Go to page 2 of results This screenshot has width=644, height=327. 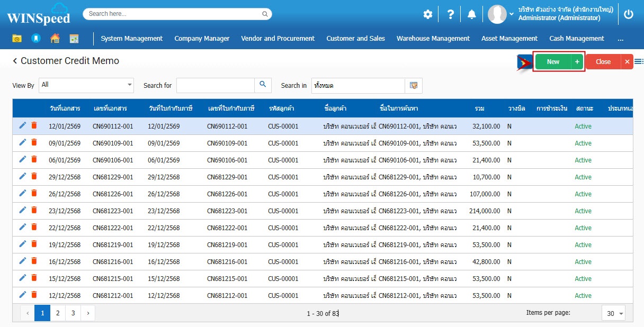click(57, 313)
